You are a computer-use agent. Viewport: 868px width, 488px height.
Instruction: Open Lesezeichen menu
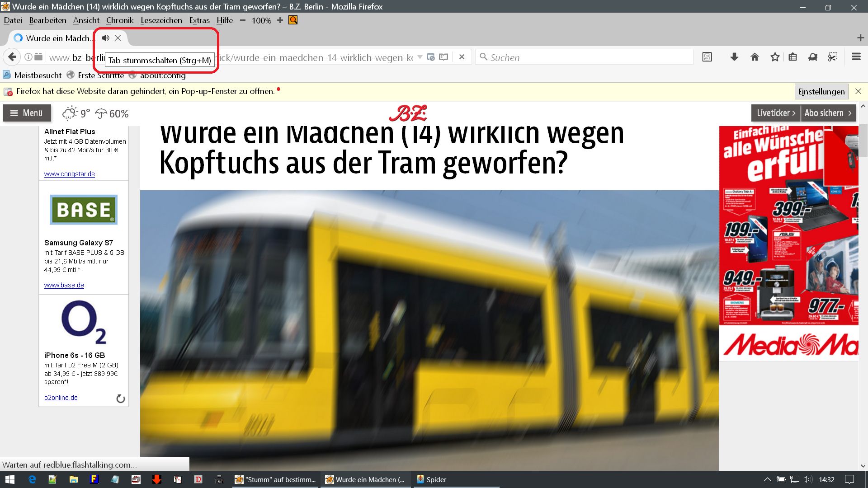(x=161, y=20)
